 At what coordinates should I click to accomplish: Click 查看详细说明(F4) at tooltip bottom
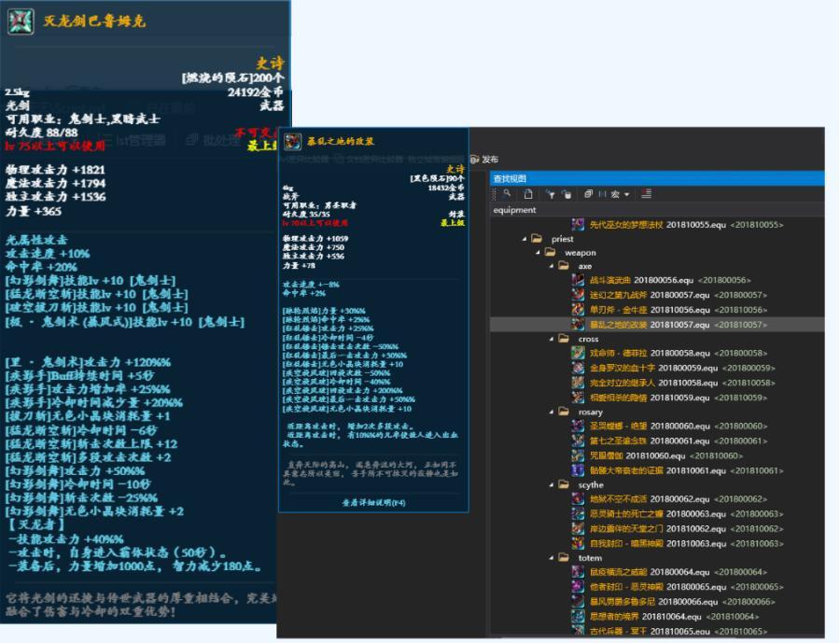[372, 502]
